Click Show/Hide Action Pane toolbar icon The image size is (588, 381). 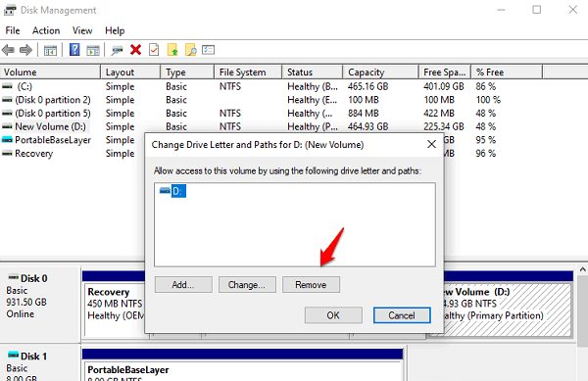[x=93, y=50]
